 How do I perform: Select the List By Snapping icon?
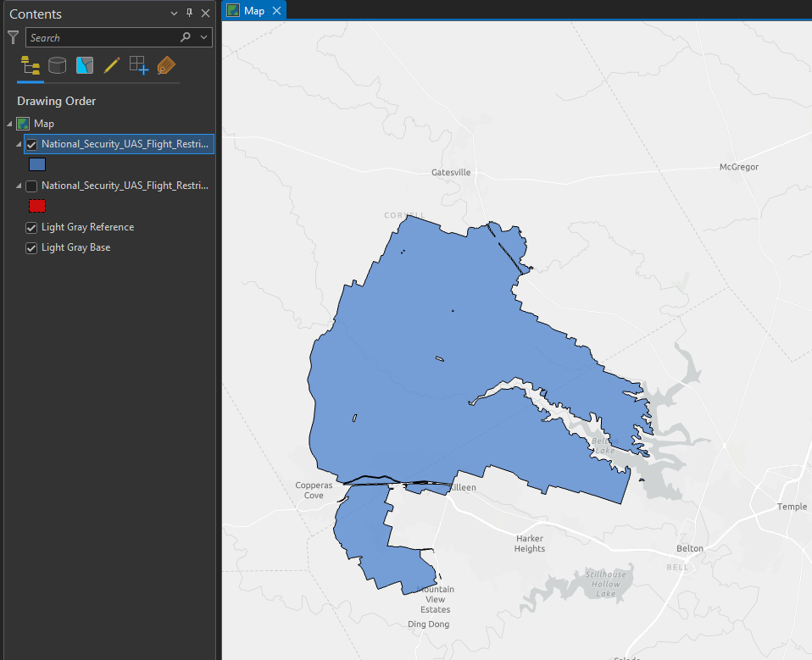[138, 65]
